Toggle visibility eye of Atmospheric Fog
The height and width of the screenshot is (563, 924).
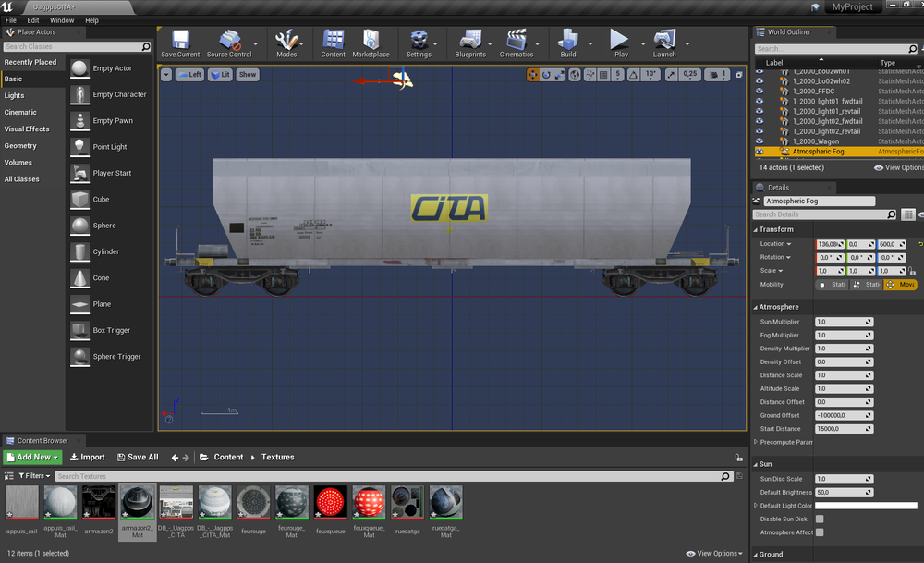760,152
